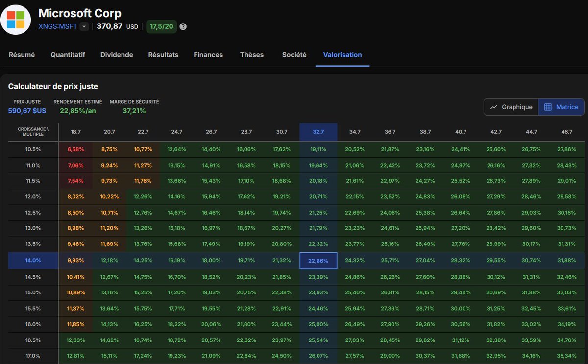588x364 pixels.
Task: Click the 35,34% cell in row 17.0%
Action: tap(566, 356)
